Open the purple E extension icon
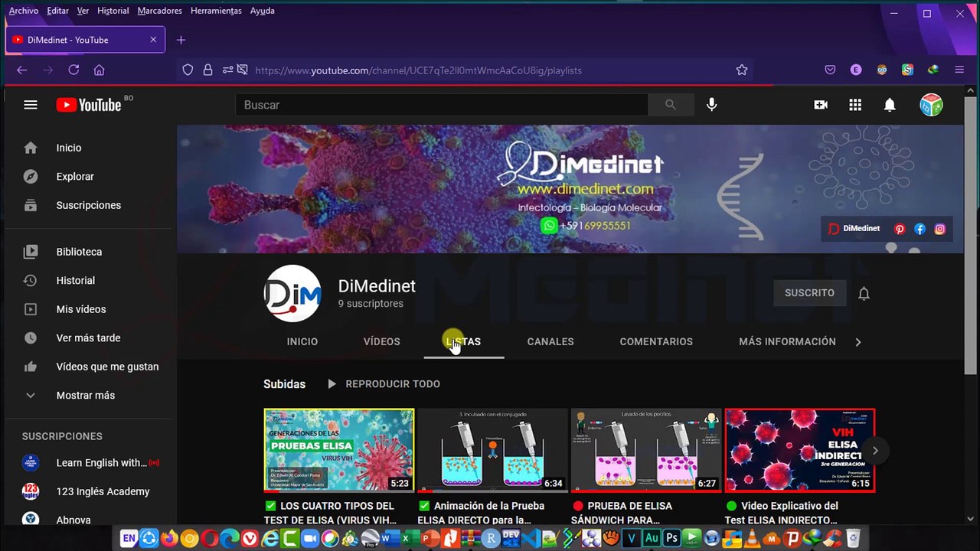 (x=856, y=70)
